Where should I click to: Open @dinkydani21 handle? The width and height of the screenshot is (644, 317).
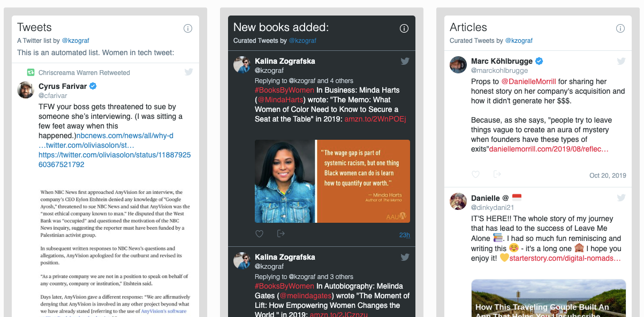(493, 207)
